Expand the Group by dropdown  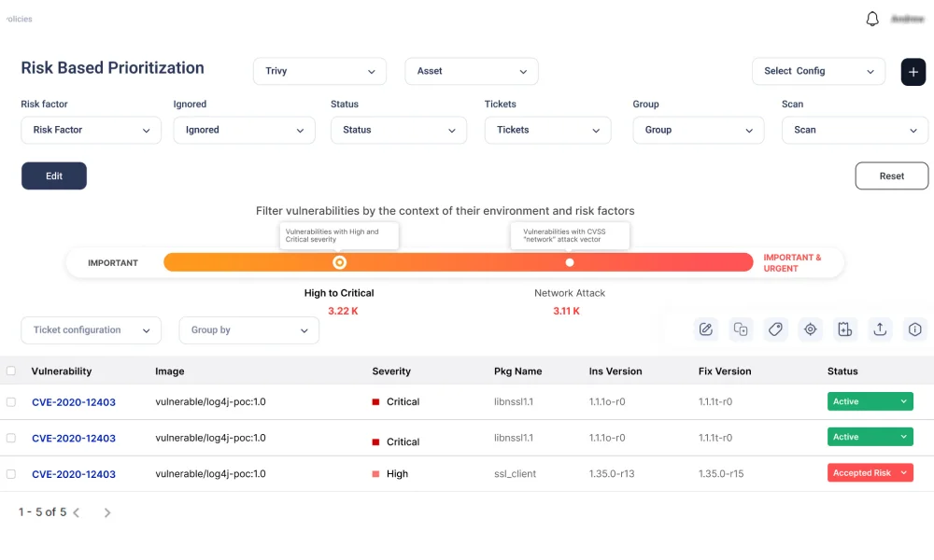pyautogui.click(x=248, y=330)
